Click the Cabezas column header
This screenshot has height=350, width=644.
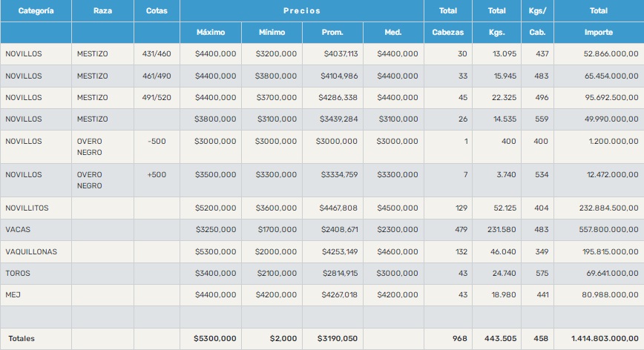coord(447,33)
